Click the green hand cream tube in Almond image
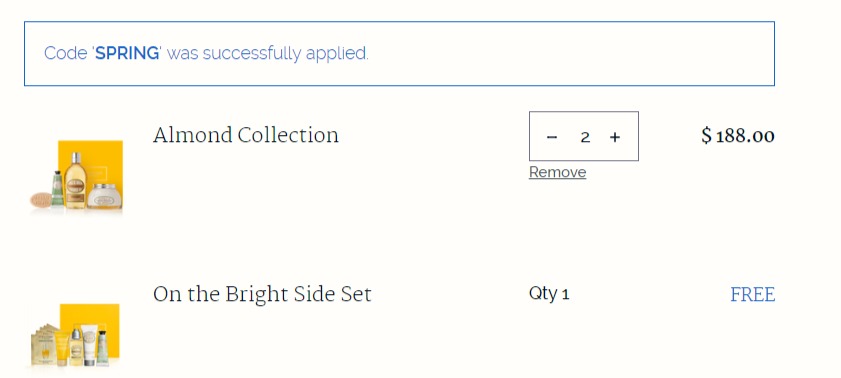 pyautogui.click(x=57, y=189)
